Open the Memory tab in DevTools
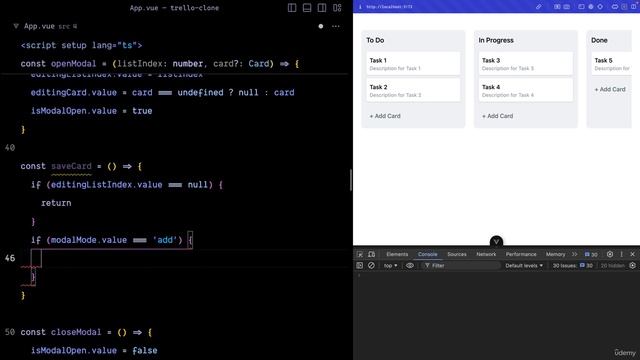 tap(556, 254)
